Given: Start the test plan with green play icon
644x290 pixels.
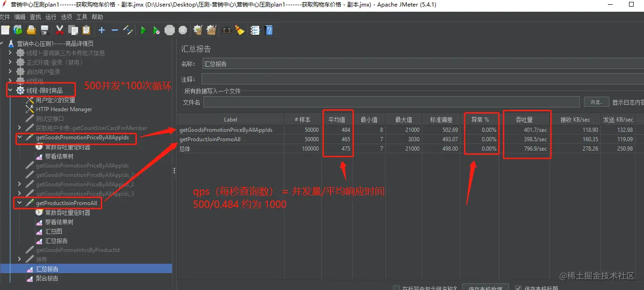Looking at the screenshot, I should [142, 30].
